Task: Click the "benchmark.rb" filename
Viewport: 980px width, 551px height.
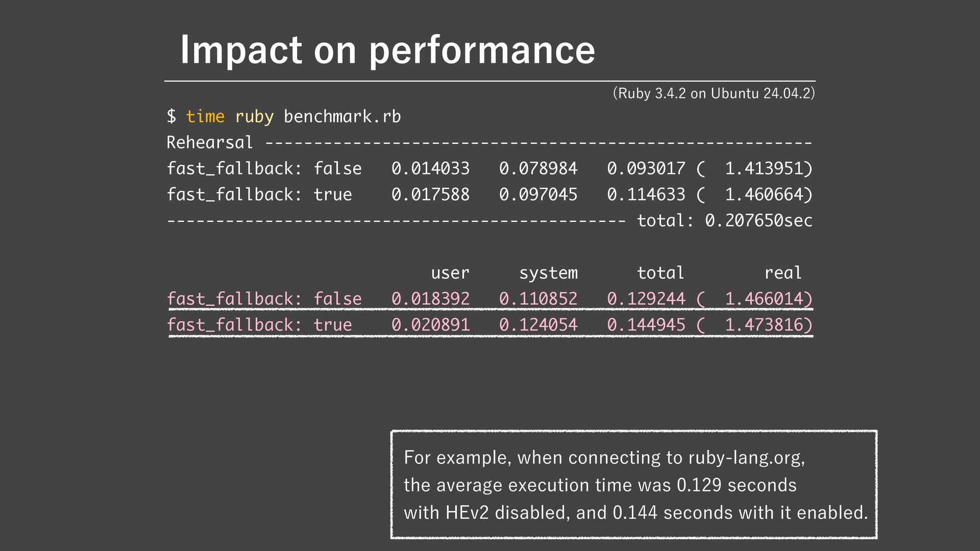Action: pos(342,116)
